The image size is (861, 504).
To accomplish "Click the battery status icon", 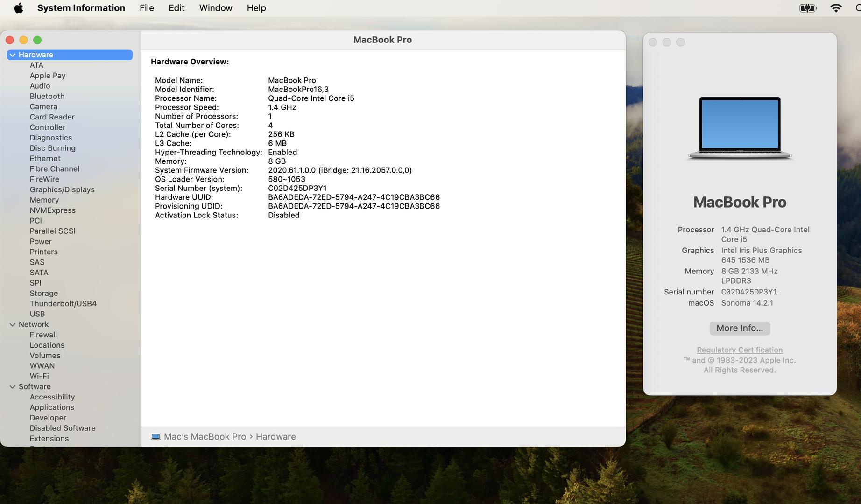I will coord(808,8).
